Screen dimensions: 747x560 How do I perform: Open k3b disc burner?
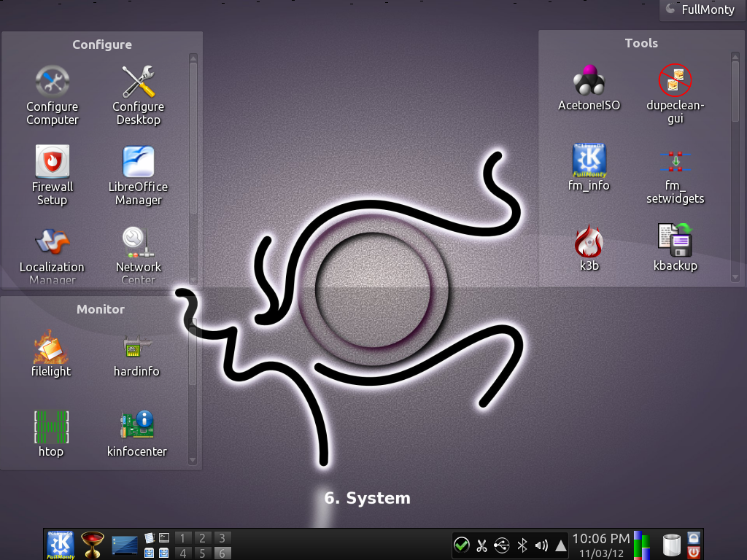589,248
